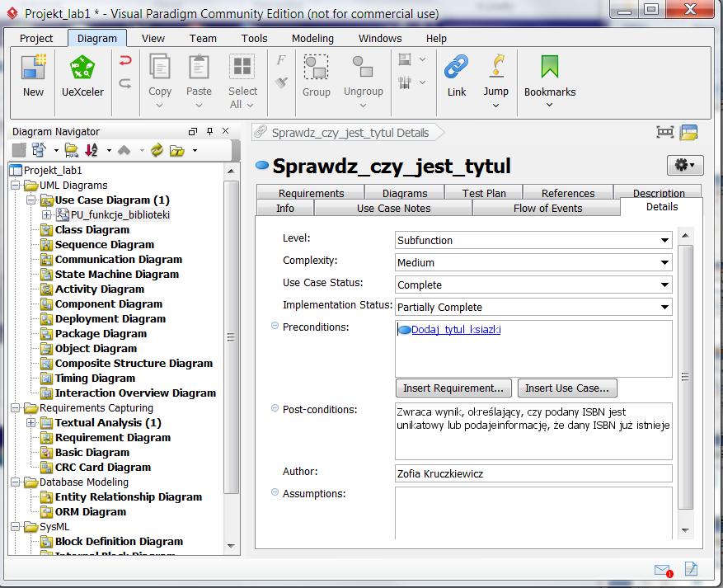
Task: Open the Jump dropdown arrow
Action: coord(495,106)
